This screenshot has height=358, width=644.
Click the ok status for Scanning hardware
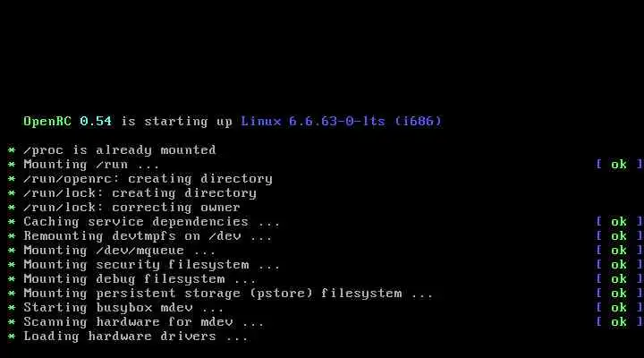[x=619, y=322]
